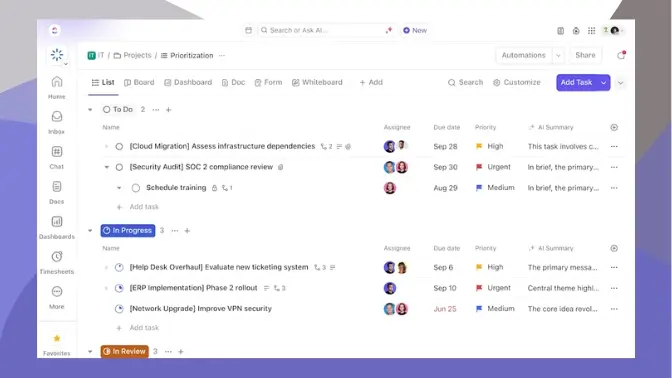Switch to the Whiteboard tab
This screenshot has width=672, height=378.
pyautogui.click(x=317, y=82)
